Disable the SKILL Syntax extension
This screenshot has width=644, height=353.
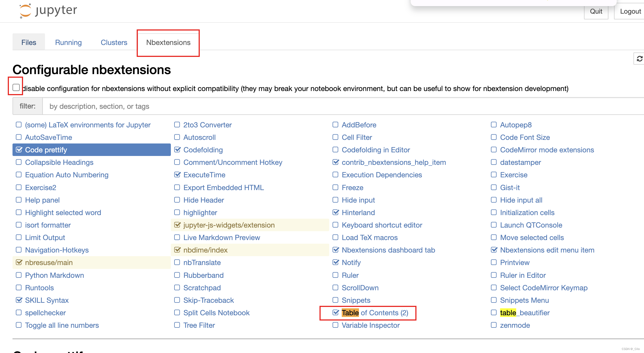19,300
